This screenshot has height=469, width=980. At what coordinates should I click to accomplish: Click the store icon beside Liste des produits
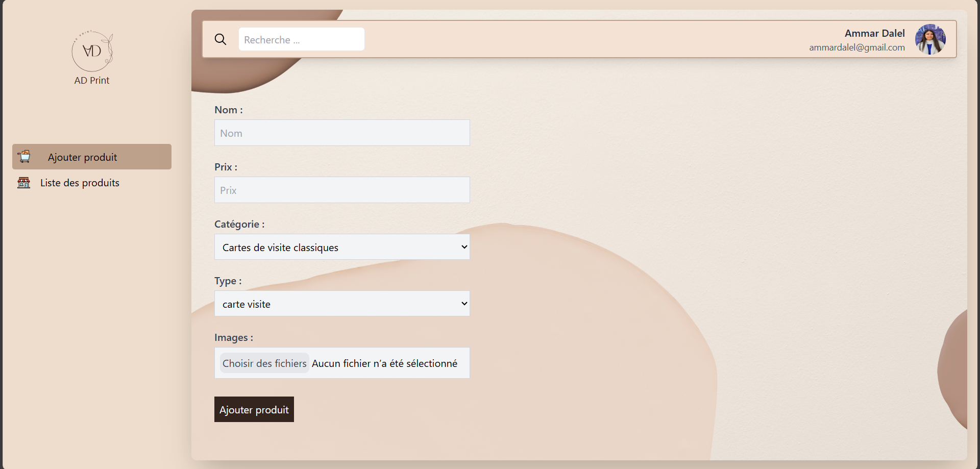[x=24, y=183]
